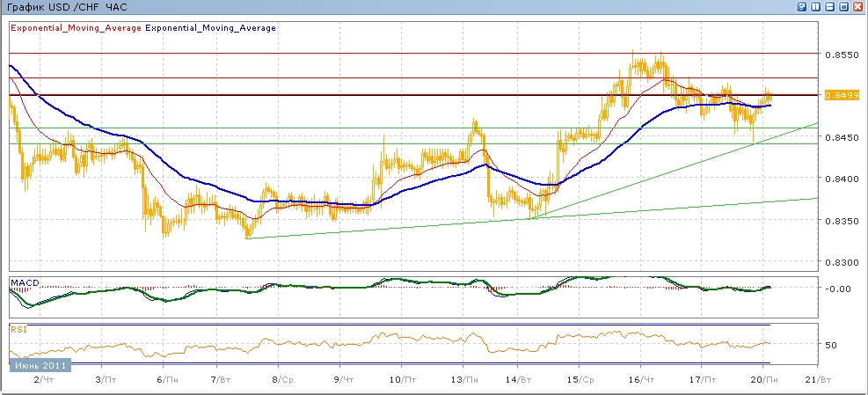The width and height of the screenshot is (868, 395).
Task: Click the red Exponential_Moving_Average legend label
Action: pyautogui.click(x=75, y=28)
